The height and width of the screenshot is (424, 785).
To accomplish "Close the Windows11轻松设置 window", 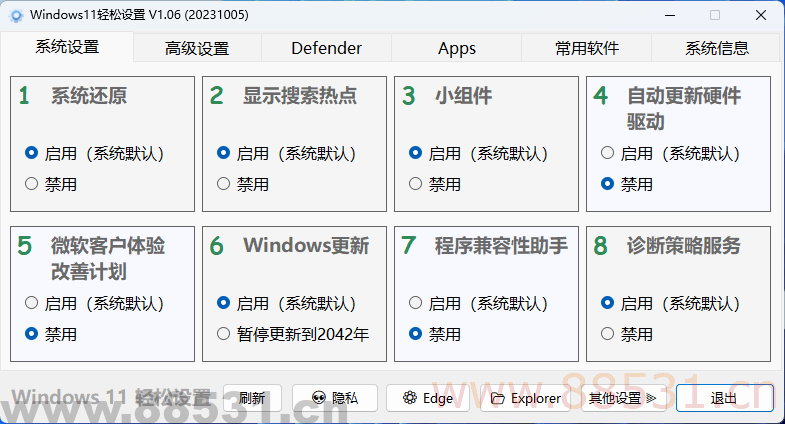I will coord(761,16).
